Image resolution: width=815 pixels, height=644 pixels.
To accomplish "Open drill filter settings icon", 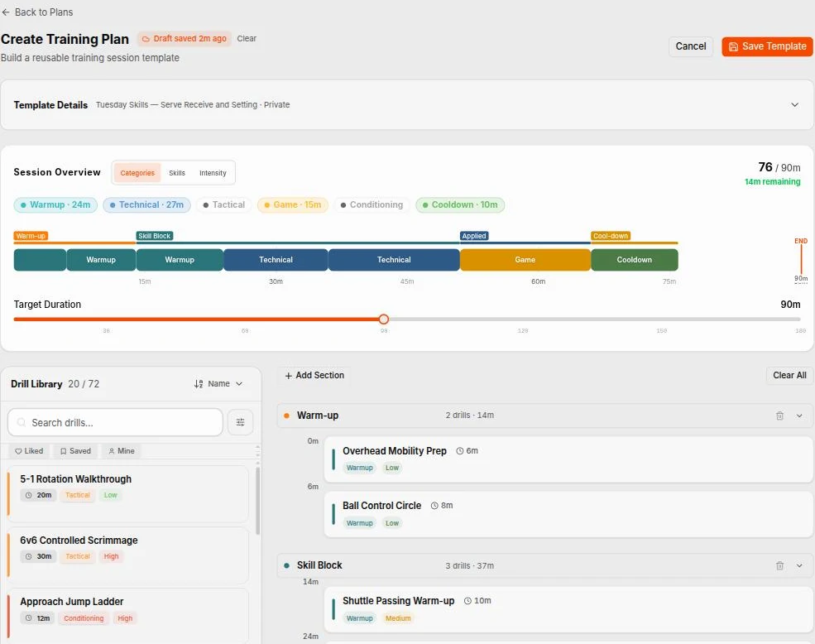I will click(240, 422).
